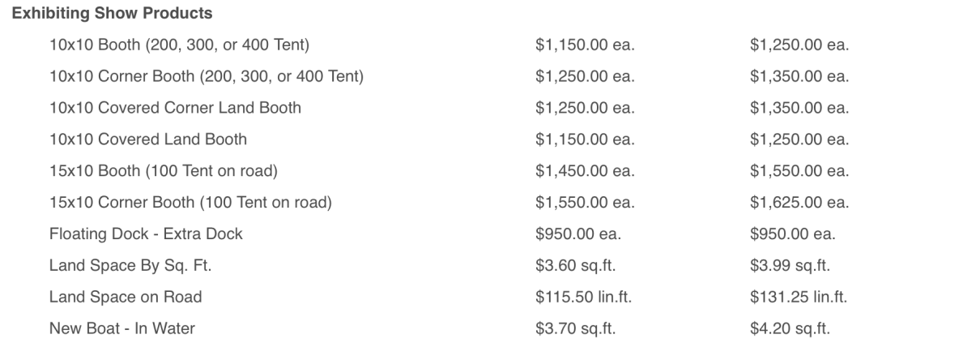Select the $1,625.00 ea. price
Viewport: 980px width, 343px height.
click(x=800, y=203)
